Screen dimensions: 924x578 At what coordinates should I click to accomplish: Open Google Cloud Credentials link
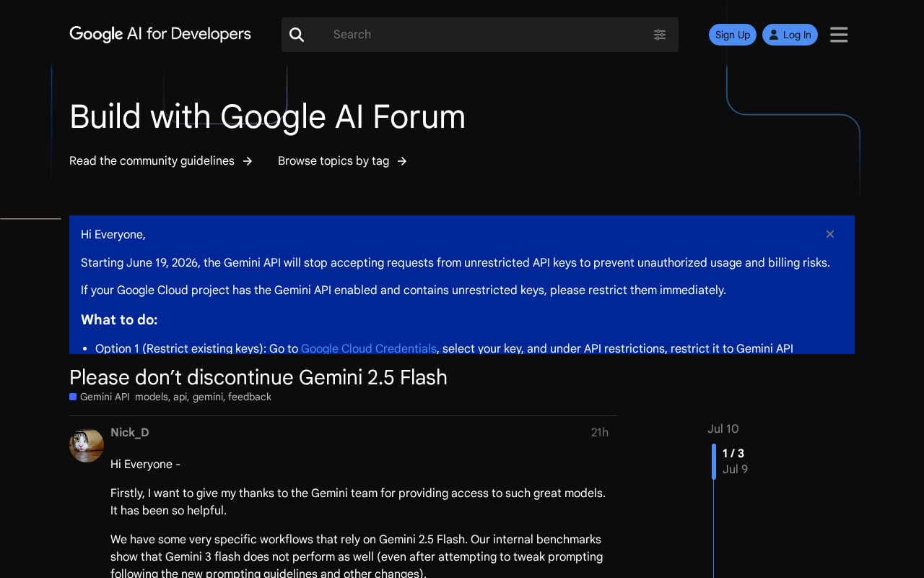coord(369,348)
